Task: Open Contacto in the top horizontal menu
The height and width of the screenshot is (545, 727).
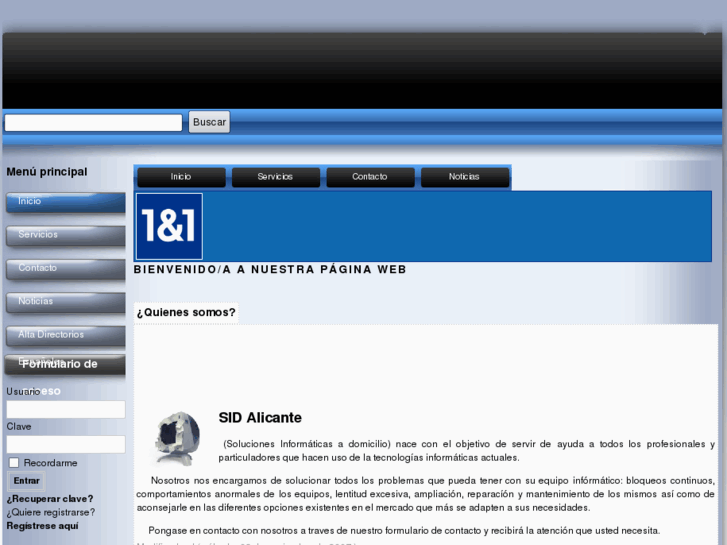Action: coord(370,177)
